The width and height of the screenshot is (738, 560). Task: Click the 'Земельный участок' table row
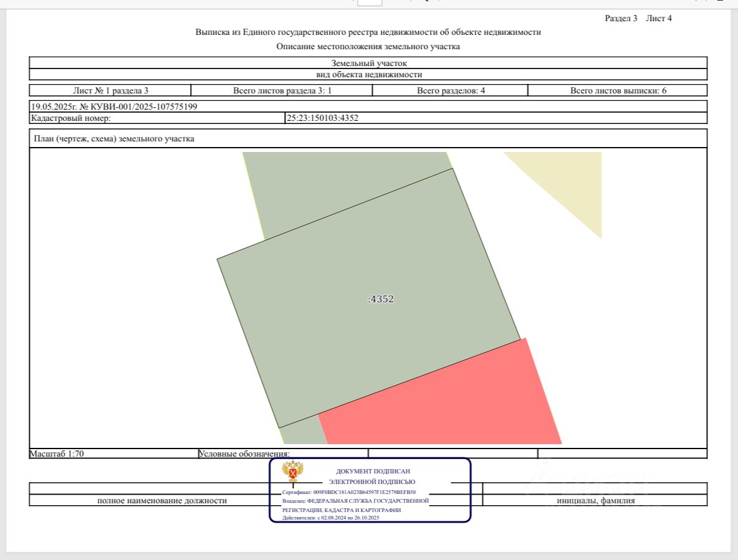coord(368,63)
